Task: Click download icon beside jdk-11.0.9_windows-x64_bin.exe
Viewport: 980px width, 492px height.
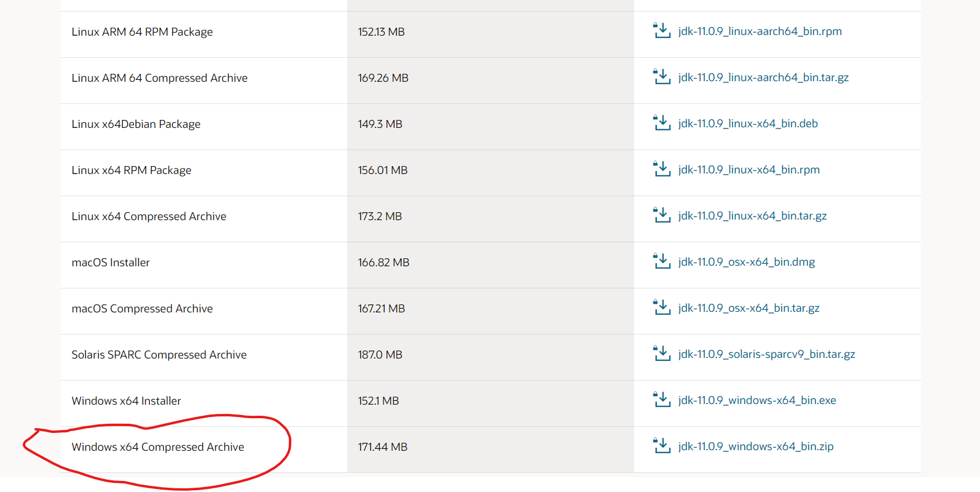Action: pyautogui.click(x=662, y=399)
